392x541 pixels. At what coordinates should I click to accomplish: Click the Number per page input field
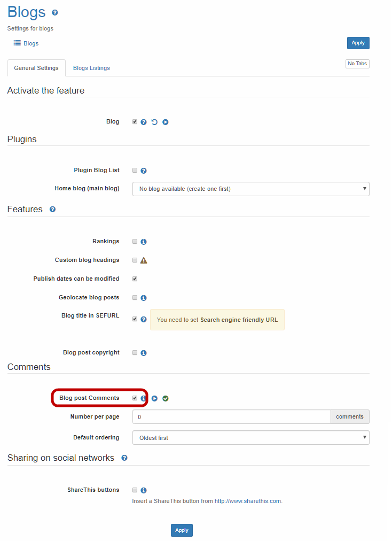pos(231,416)
